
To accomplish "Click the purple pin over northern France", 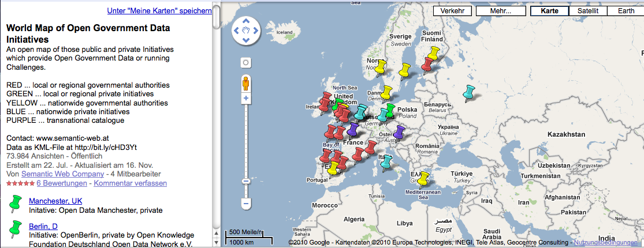I will 352,130.
